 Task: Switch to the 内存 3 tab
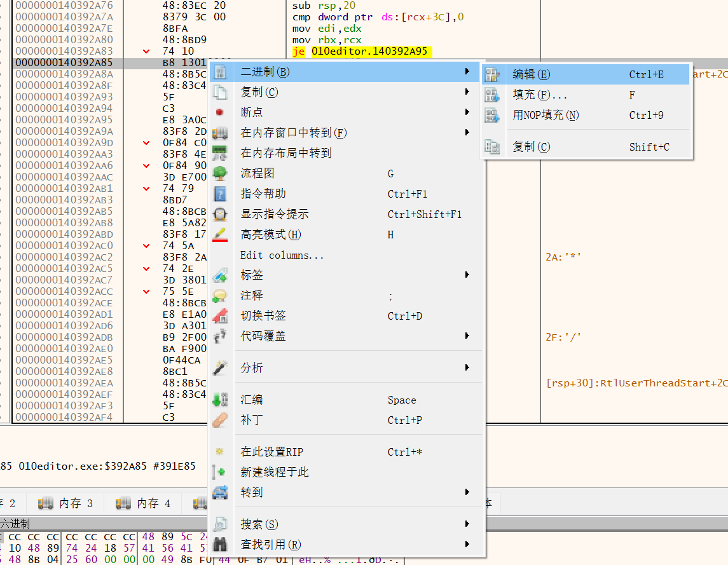pyautogui.click(x=67, y=503)
